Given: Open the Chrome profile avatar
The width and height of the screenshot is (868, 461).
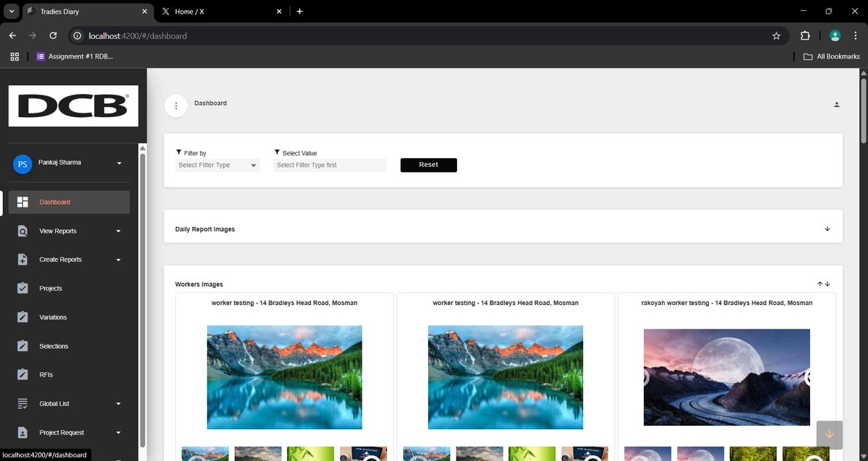Looking at the screenshot, I should [835, 35].
